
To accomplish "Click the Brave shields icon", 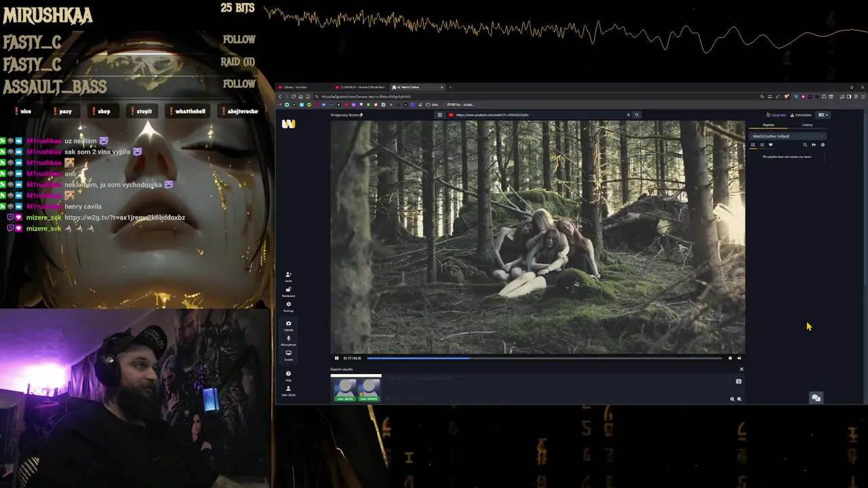I will click(787, 97).
